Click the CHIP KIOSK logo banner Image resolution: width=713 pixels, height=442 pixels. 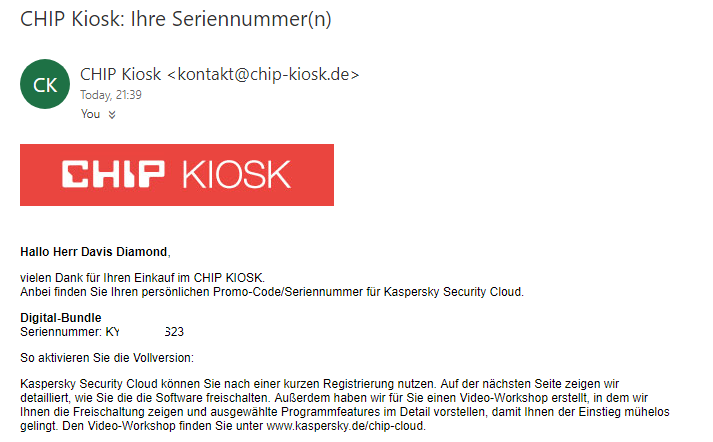(x=177, y=175)
